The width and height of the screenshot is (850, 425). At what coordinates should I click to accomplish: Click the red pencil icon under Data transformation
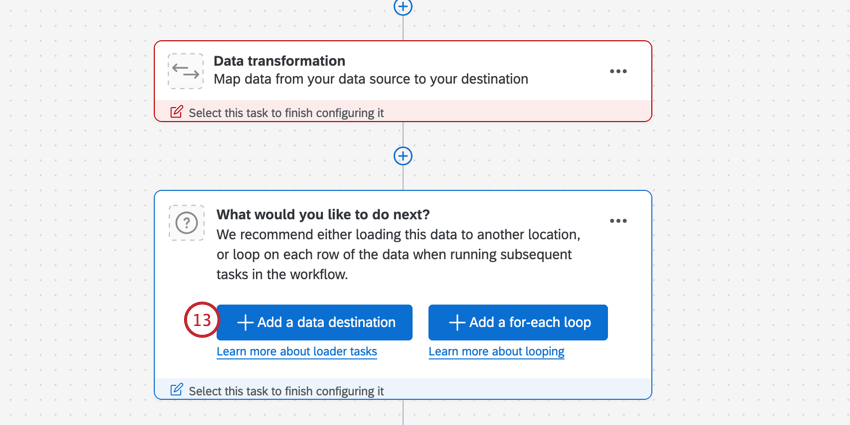click(x=177, y=112)
